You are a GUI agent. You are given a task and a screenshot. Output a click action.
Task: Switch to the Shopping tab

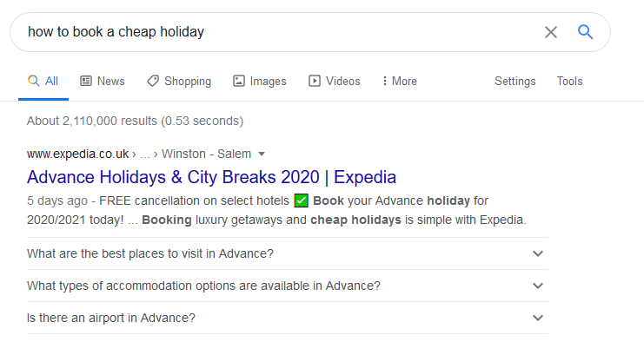tap(187, 81)
